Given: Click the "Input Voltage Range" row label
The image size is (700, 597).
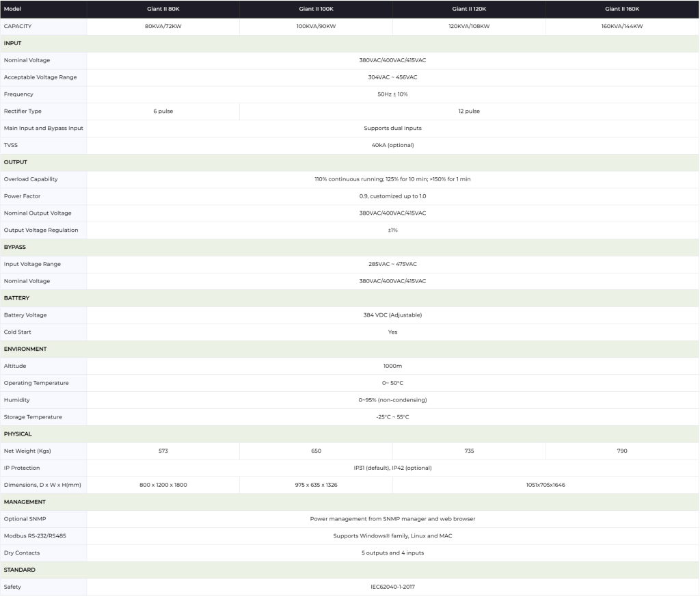Looking at the screenshot, I should pyautogui.click(x=32, y=264).
